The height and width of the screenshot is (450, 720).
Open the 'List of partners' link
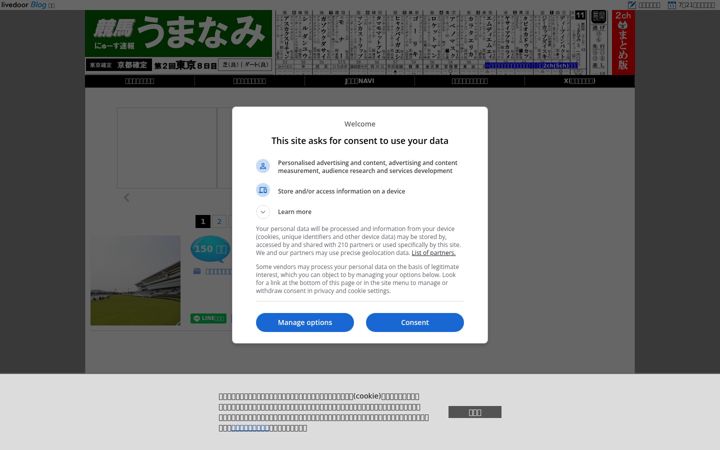(x=433, y=253)
